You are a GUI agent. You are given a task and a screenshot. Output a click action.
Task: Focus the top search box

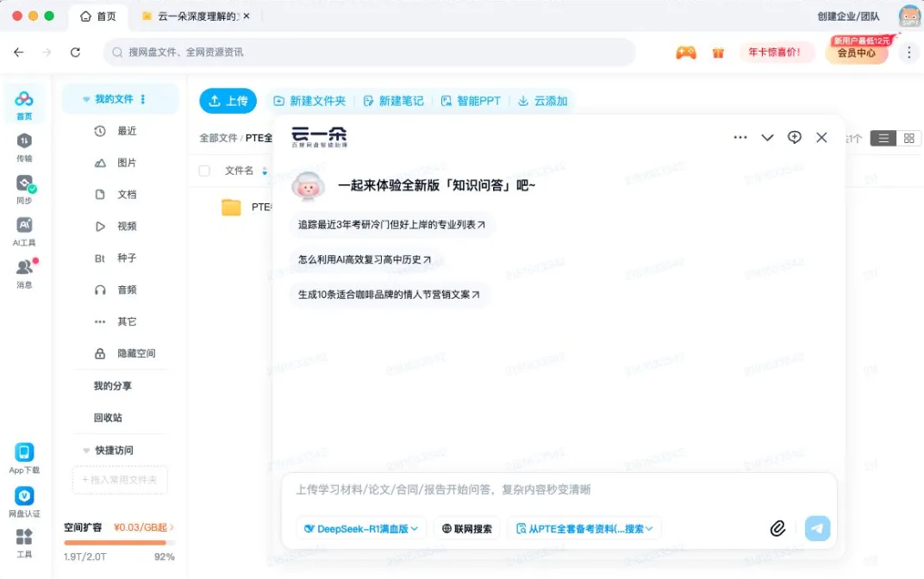pos(370,53)
